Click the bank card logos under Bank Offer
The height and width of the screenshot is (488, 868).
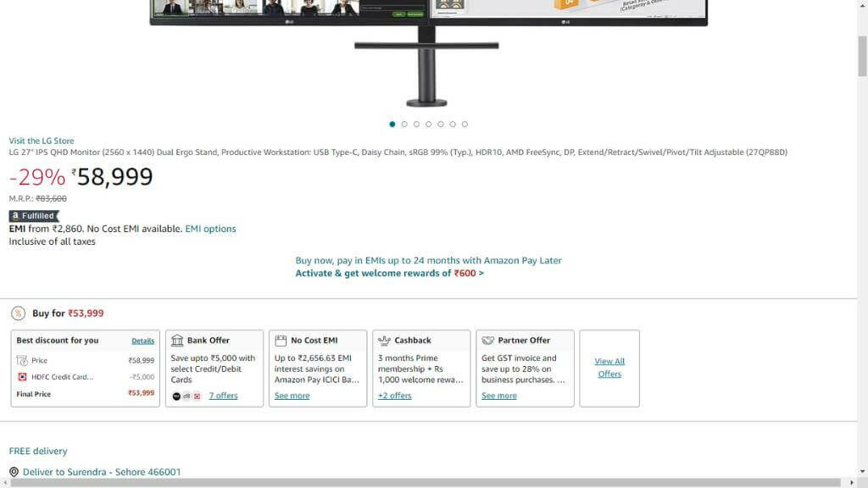pos(186,396)
